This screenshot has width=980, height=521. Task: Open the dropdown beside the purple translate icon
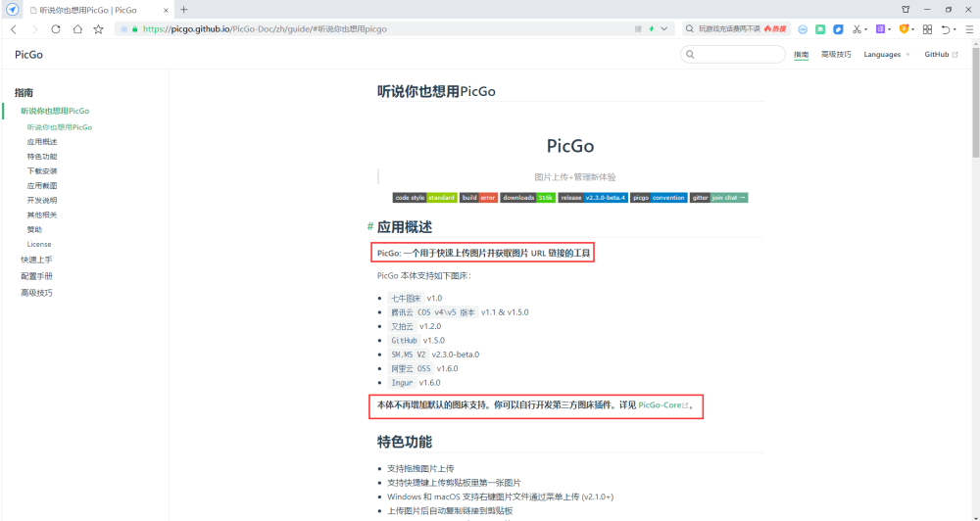point(890,29)
